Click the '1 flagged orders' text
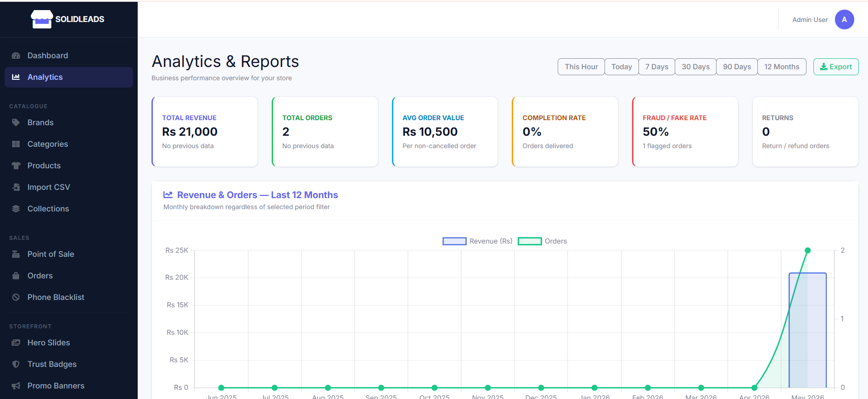The width and height of the screenshot is (868, 399). click(x=667, y=146)
